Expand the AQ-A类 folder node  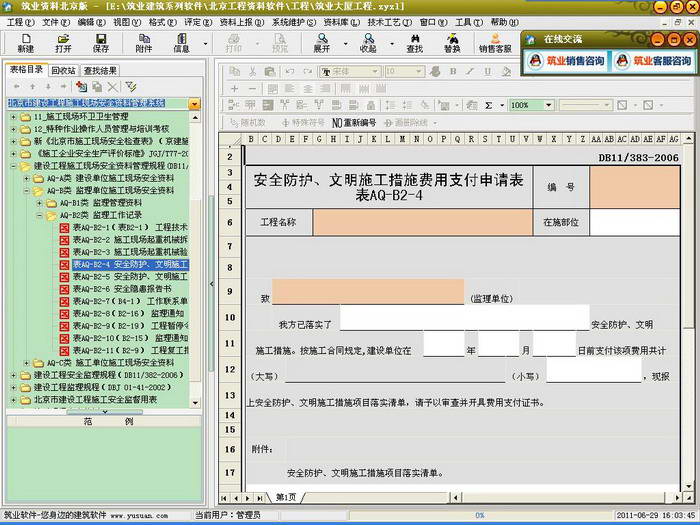[26, 179]
